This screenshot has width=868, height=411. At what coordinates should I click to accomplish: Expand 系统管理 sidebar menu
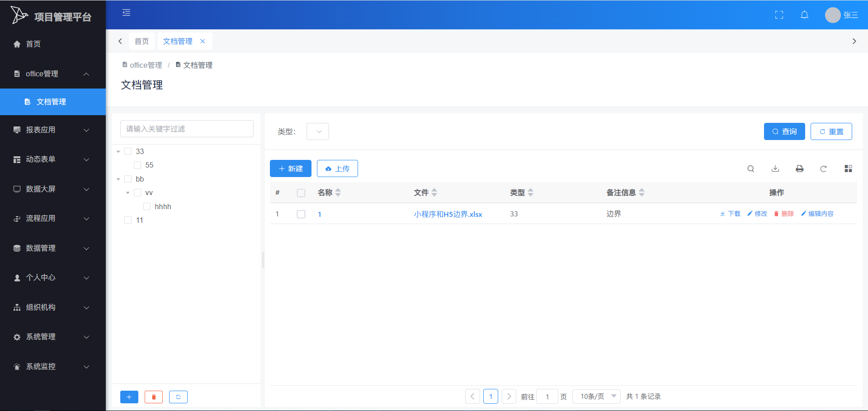[53, 336]
